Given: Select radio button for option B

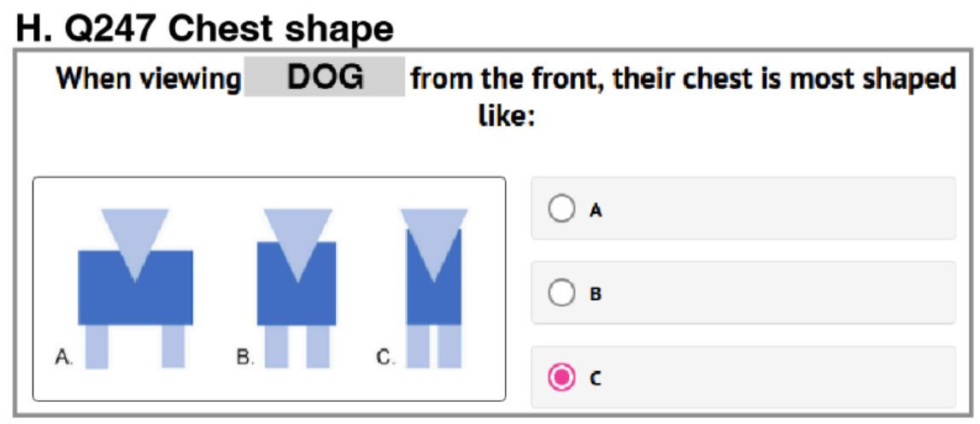Looking at the screenshot, I should pos(560,293).
